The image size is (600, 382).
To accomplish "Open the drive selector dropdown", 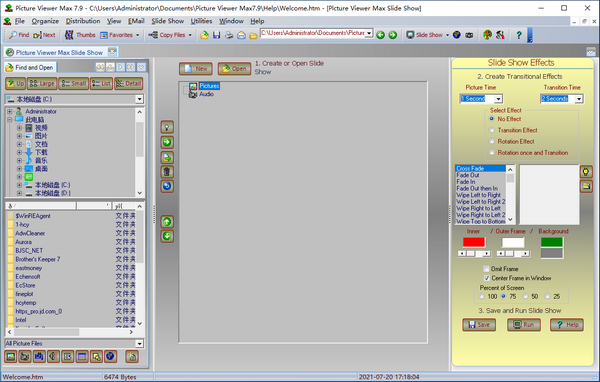I will click(x=139, y=99).
